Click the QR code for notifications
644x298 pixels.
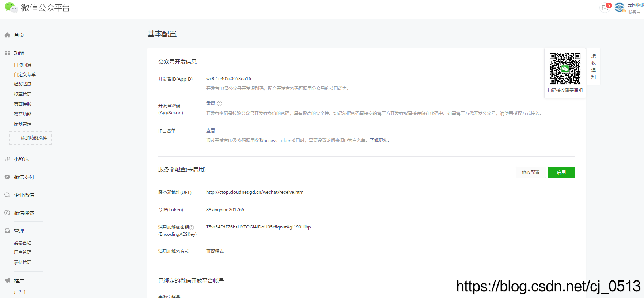[565, 69]
